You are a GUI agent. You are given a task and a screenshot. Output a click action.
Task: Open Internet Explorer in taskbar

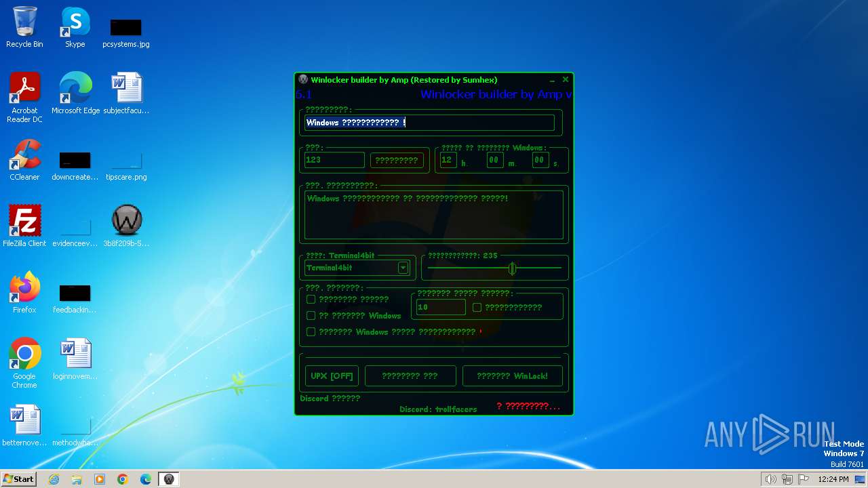[x=54, y=479]
